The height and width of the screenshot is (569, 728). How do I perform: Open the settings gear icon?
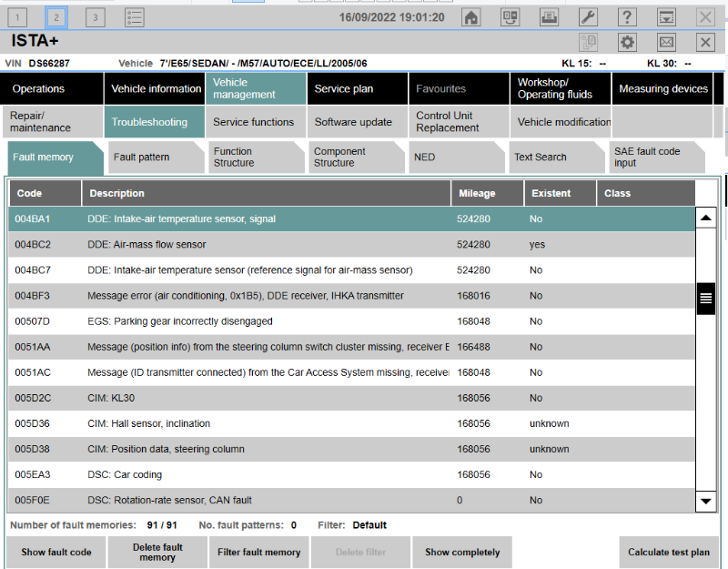627,42
